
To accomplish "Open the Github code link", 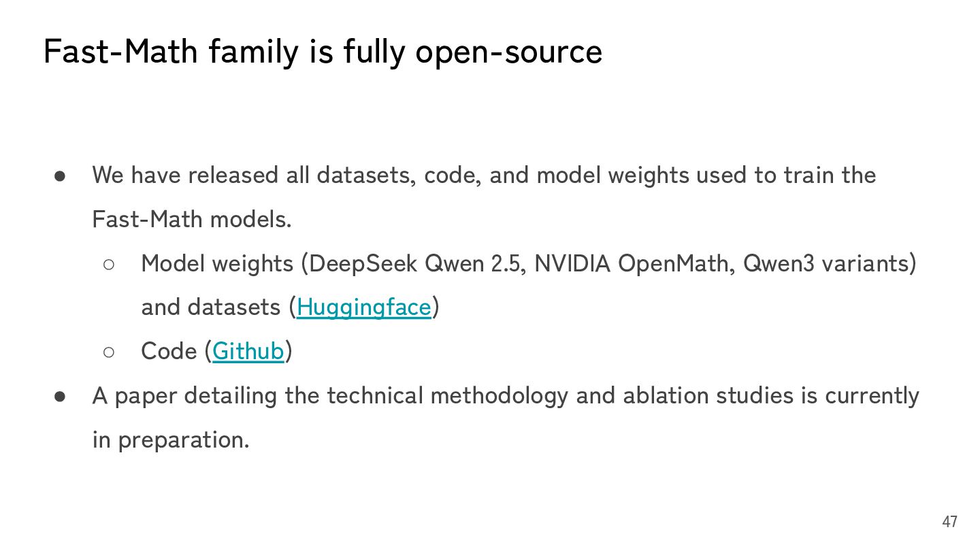I will [x=248, y=351].
